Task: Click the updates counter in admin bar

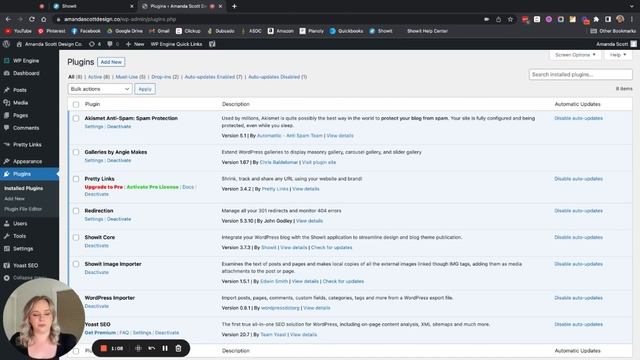Action: click(x=95, y=44)
